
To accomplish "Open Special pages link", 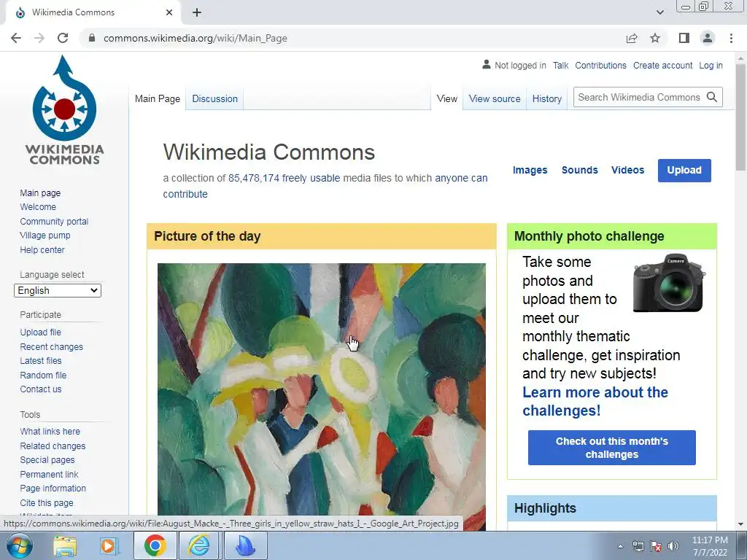I will coord(47,460).
